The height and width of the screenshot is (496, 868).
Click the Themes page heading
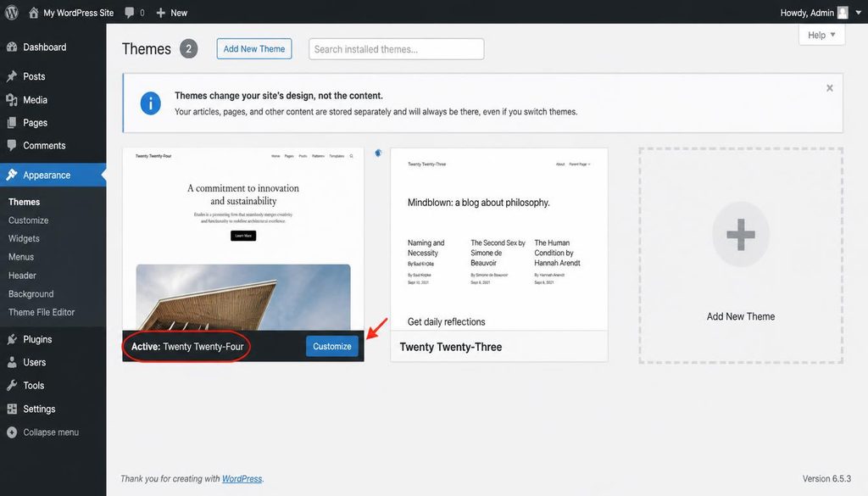(x=147, y=48)
